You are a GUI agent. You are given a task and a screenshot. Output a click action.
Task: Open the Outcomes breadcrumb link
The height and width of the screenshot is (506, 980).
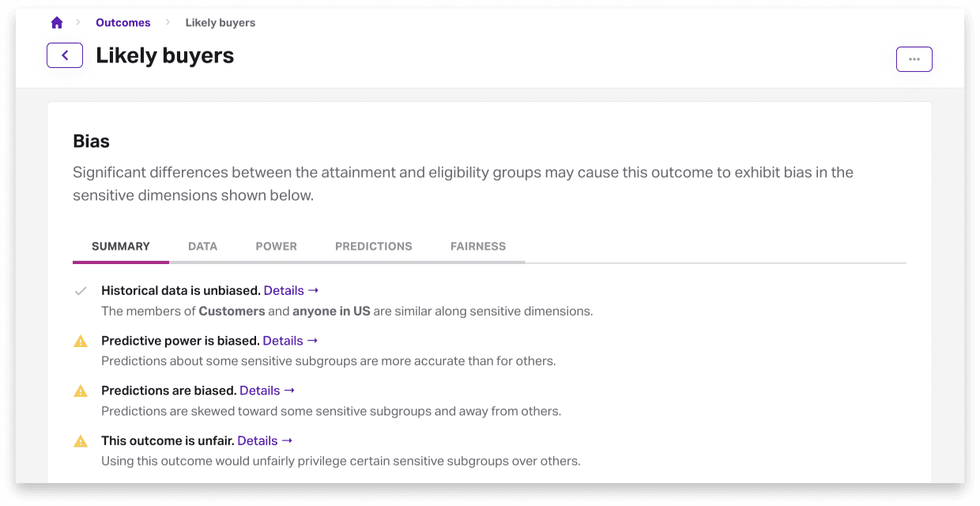pyautogui.click(x=122, y=23)
